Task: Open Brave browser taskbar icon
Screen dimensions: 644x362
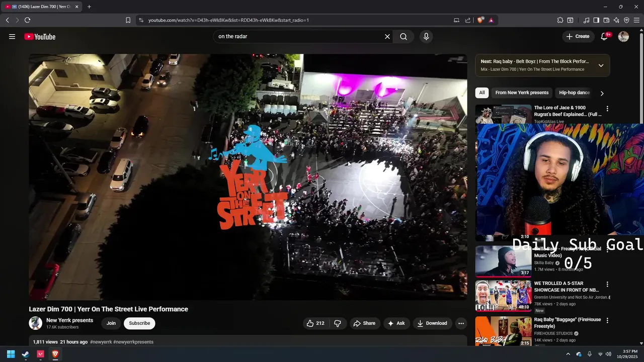Action: (x=55, y=354)
